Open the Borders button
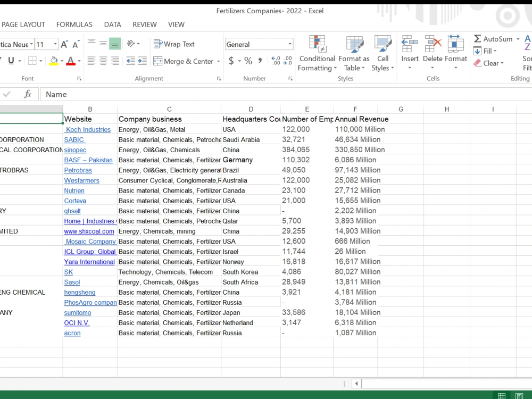This screenshot has height=399, width=532. click(x=32, y=61)
